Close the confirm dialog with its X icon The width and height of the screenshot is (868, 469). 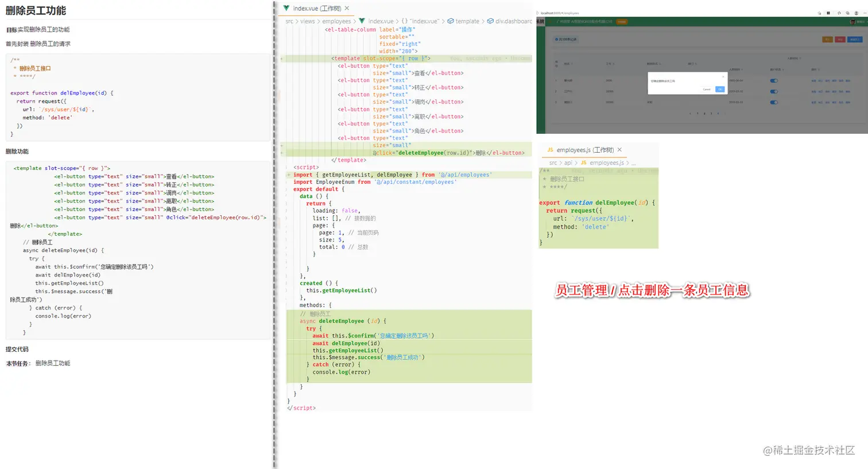point(723,76)
